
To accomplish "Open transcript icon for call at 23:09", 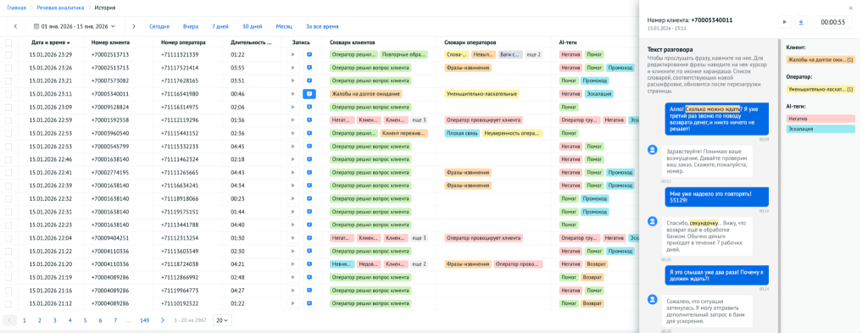I will pyautogui.click(x=309, y=108).
